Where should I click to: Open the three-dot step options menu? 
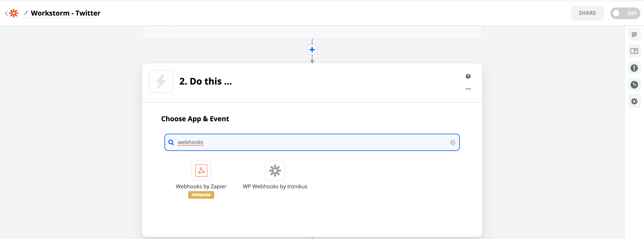coord(468,89)
